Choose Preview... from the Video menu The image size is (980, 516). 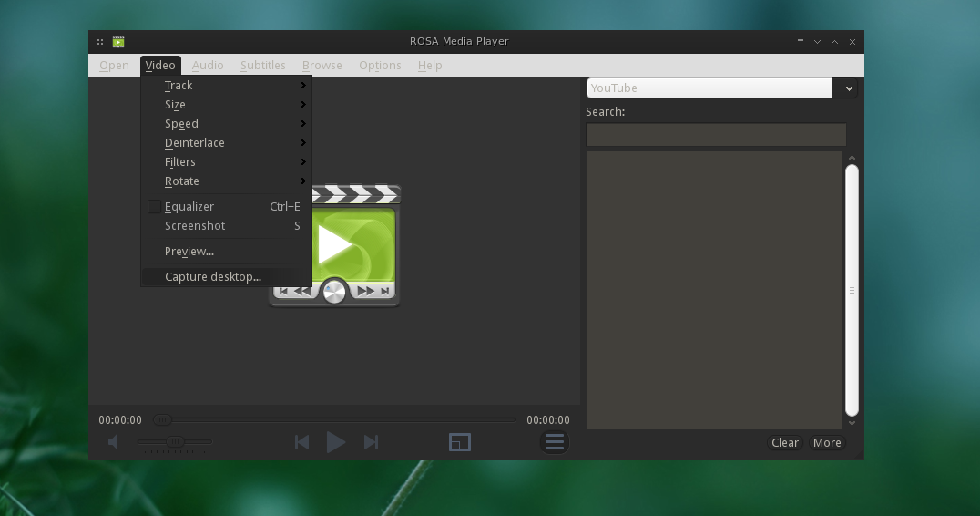(226, 252)
